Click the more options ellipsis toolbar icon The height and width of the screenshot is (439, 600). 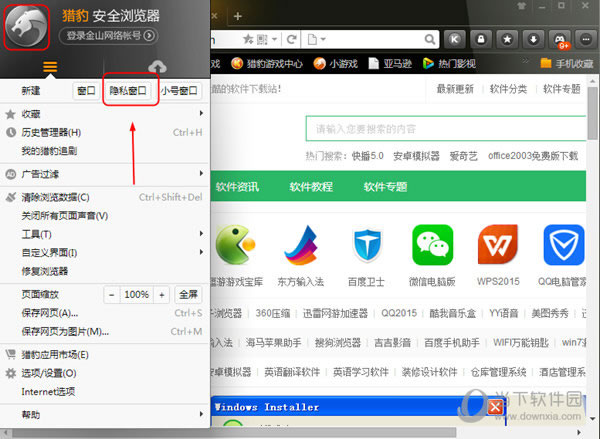(x=586, y=39)
